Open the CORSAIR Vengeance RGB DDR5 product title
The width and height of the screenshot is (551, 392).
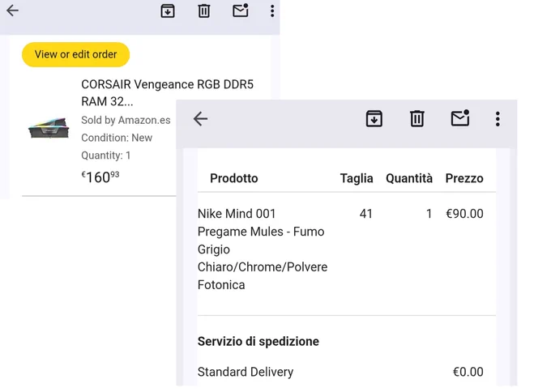tap(167, 92)
